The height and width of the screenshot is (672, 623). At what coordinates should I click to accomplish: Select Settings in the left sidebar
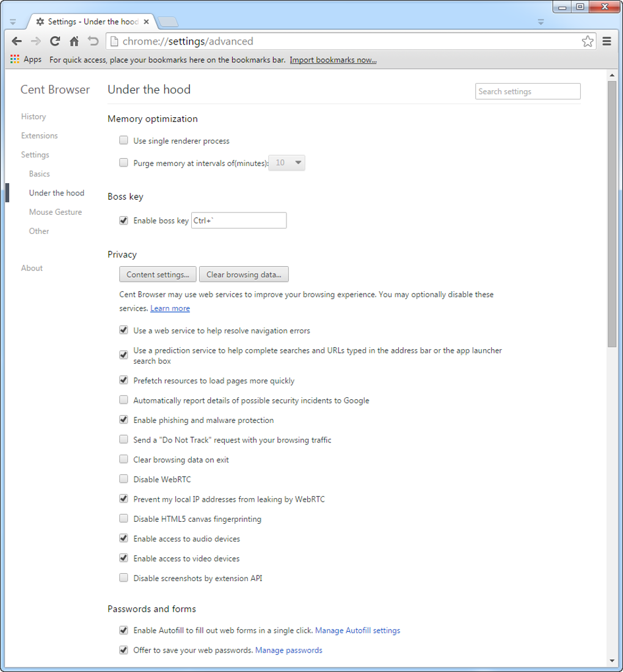(35, 154)
